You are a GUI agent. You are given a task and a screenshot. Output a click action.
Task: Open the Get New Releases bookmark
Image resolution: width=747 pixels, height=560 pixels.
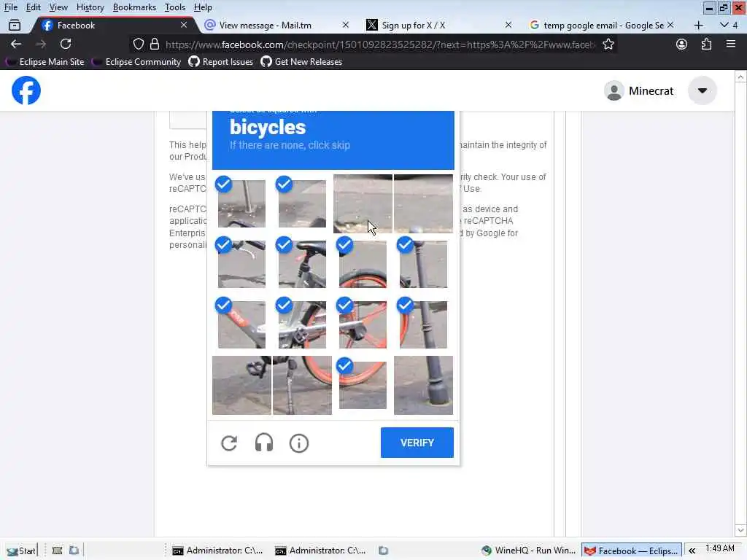click(x=301, y=61)
